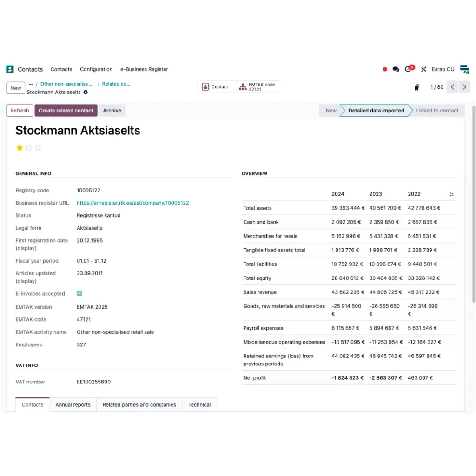Click VAT number EE100255690
476x476 pixels.
coord(93,382)
